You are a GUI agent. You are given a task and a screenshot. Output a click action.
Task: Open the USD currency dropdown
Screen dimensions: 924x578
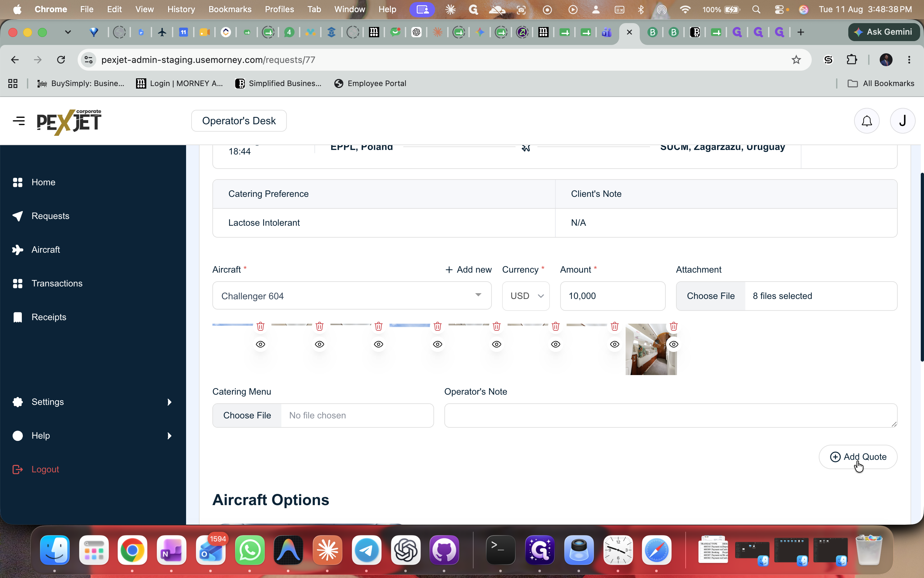pyautogui.click(x=526, y=296)
